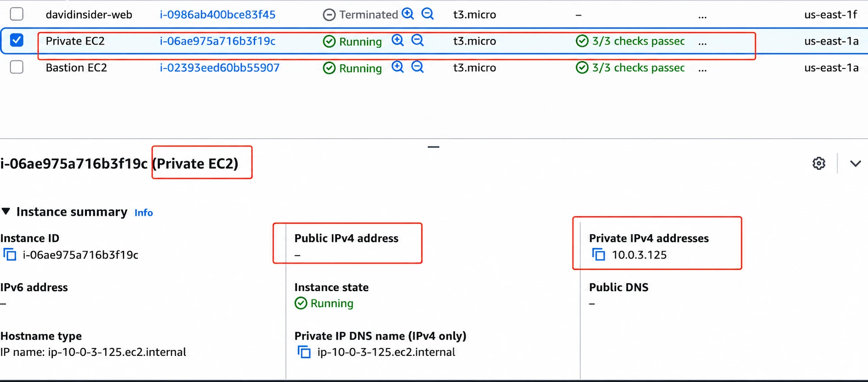Click 3/3 checks passed in Private EC2 row
The height and width of the screenshot is (382, 868).
(x=630, y=41)
